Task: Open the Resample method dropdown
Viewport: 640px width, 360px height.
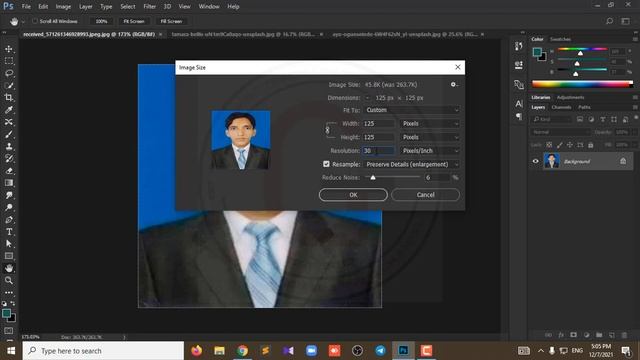Action: 412,164
